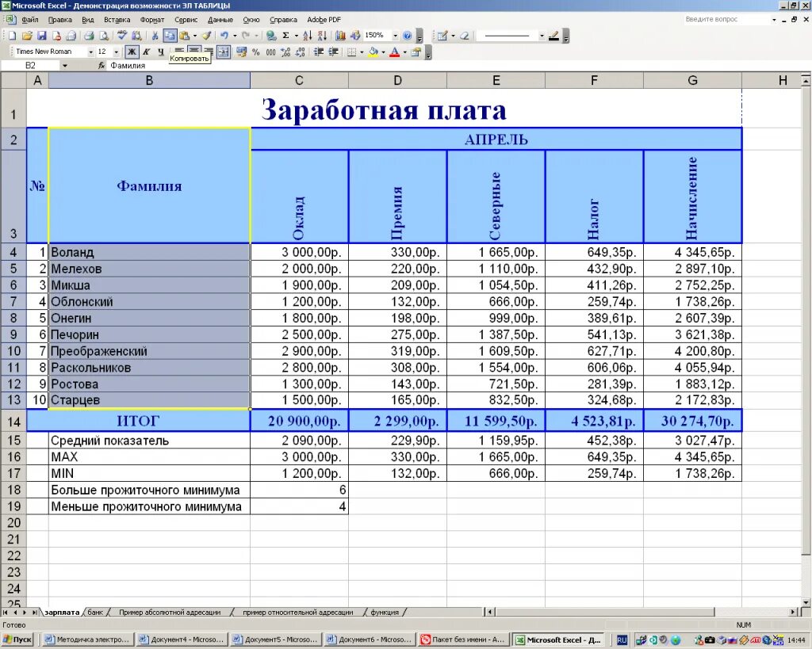Expand the Undo history dropdown arrow
The image size is (812, 649).
click(235, 36)
